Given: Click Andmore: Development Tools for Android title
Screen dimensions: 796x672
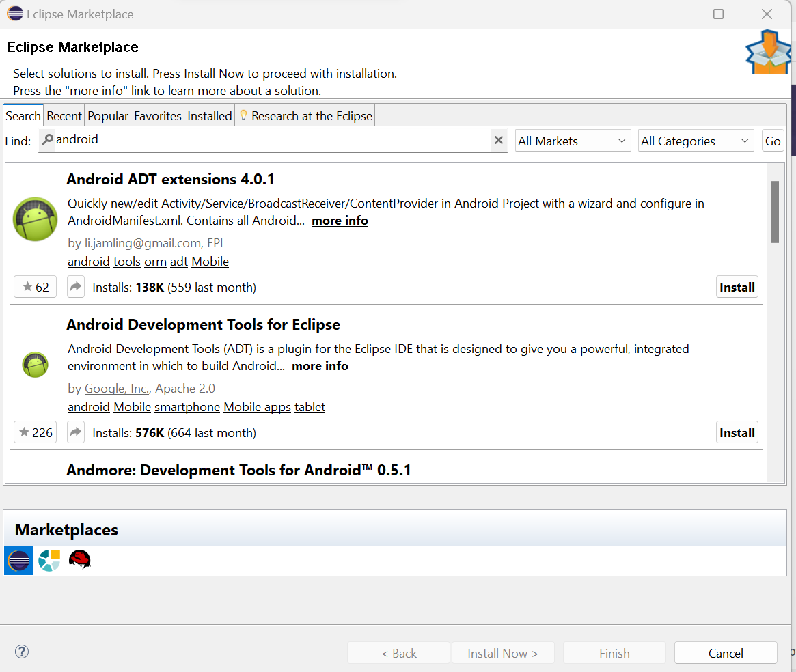Looking at the screenshot, I should (238, 470).
